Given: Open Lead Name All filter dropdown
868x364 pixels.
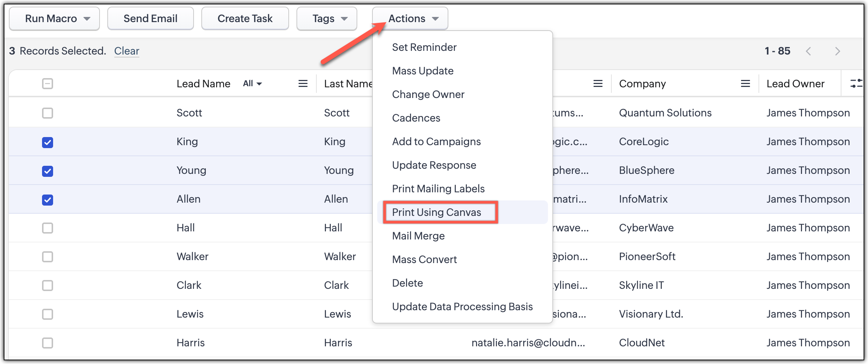Looking at the screenshot, I should point(252,84).
